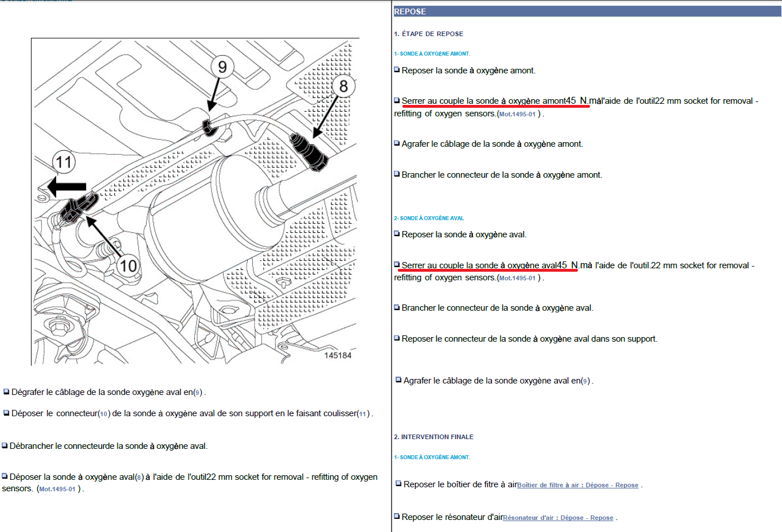Screen dimensions: 782x532
Task: Open 'Résonateur d'air : Dépose - Repose' link
Action: (x=558, y=518)
